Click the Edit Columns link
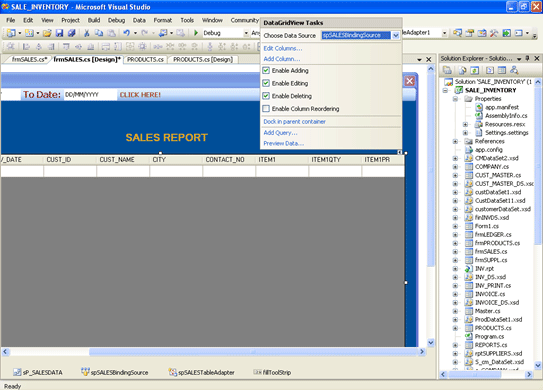Screen dimensions: 543x390 pos(283,48)
